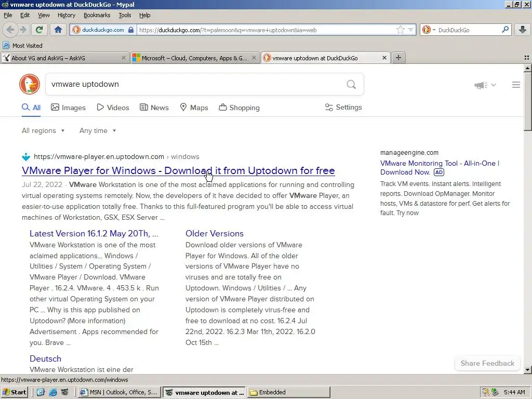Screen dimensions: 532x399
Task: Open the Windows Start menu
Action: (14, 392)
